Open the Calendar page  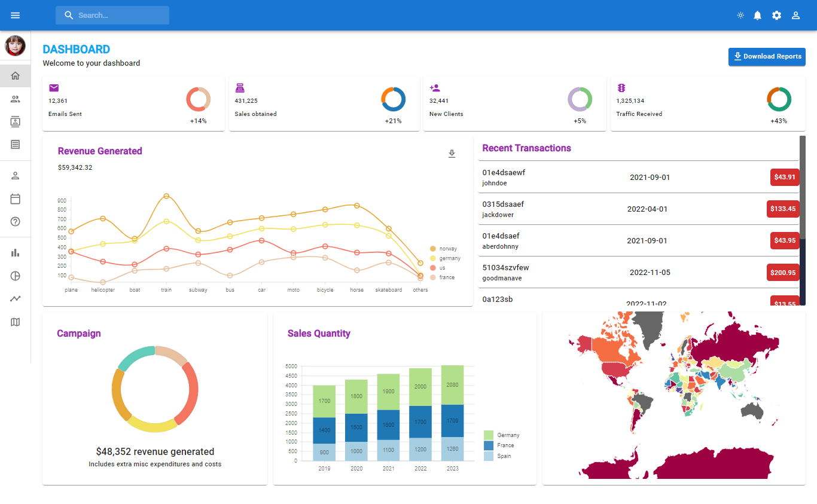[15, 198]
